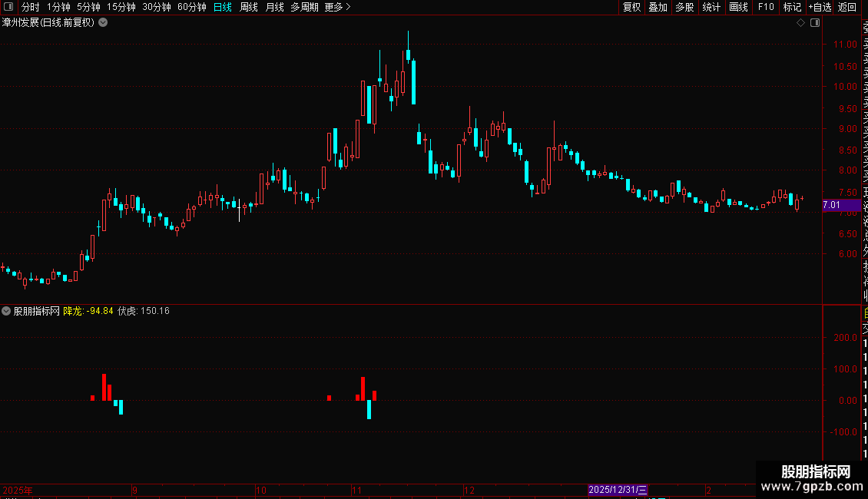The width and height of the screenshot is (868, 499).
Task: Open dropdown next to 漳州发展 chart title
Action: coord(103,23)
